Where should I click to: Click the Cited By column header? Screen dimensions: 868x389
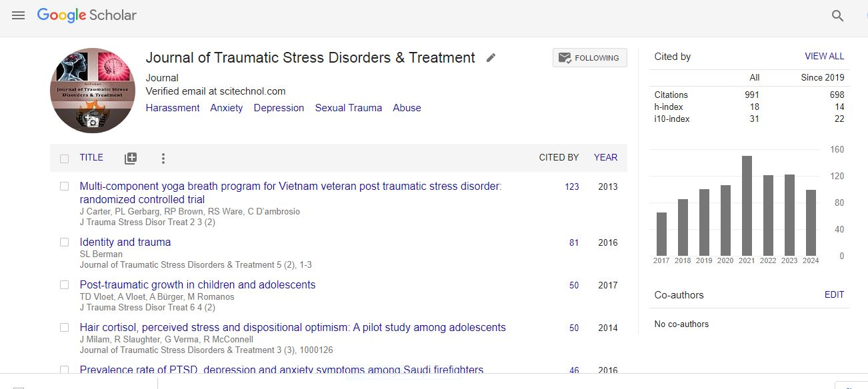coord(559,158)
